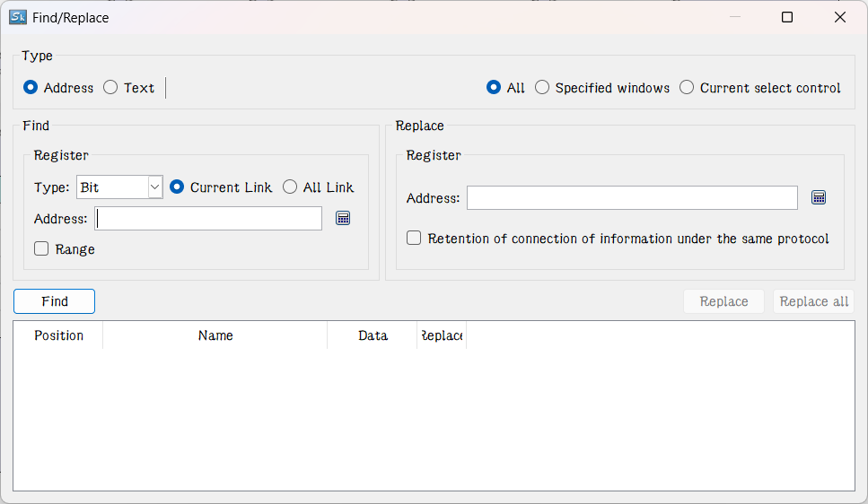Click the Position column header

58,335
